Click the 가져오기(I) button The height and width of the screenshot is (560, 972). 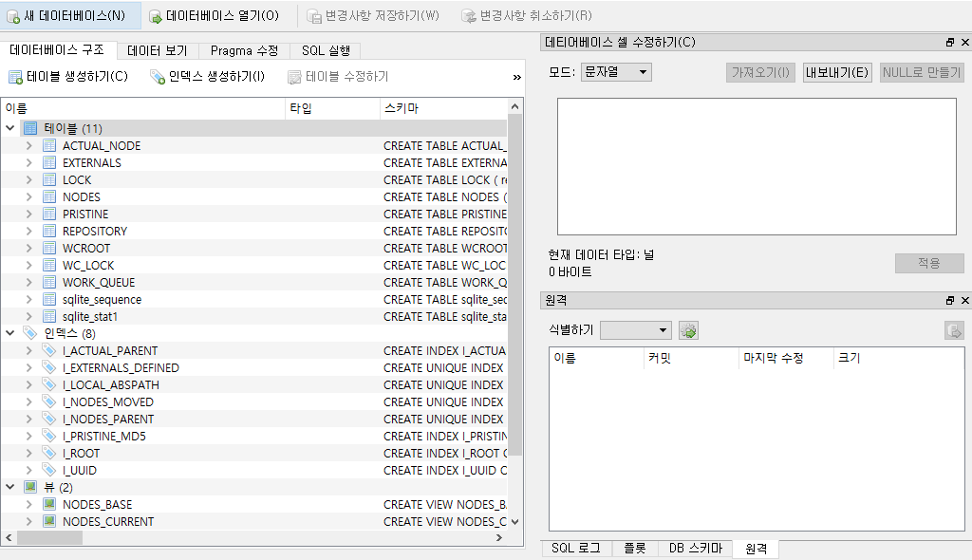coord(760,72)
